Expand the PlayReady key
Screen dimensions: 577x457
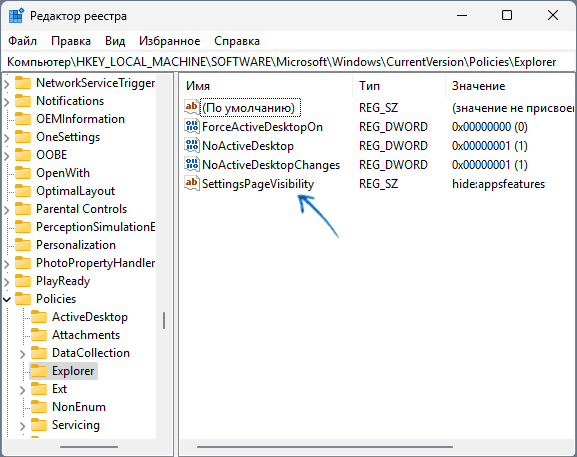pos(7,282)
